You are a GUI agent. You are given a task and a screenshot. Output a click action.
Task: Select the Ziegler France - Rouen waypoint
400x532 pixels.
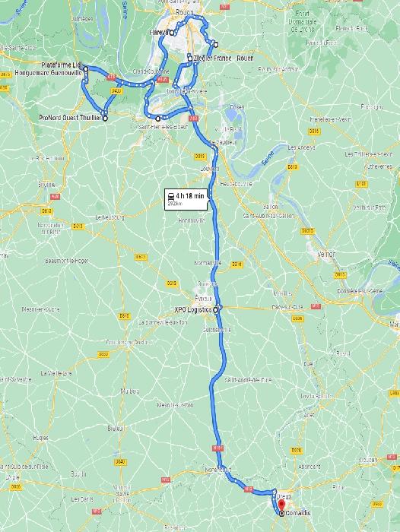pyautogui.click(x=190, y=59)
